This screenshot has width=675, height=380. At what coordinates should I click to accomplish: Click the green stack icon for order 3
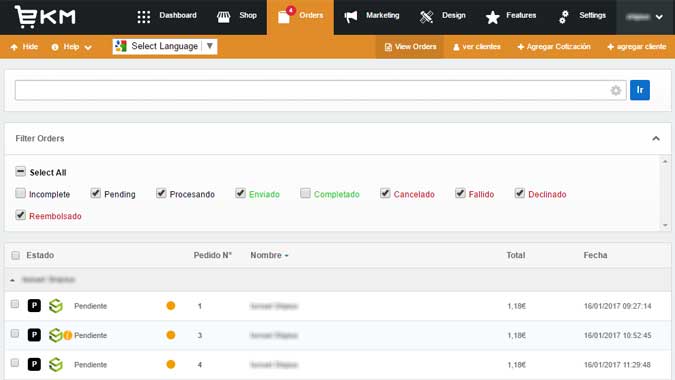click(55, 335)
